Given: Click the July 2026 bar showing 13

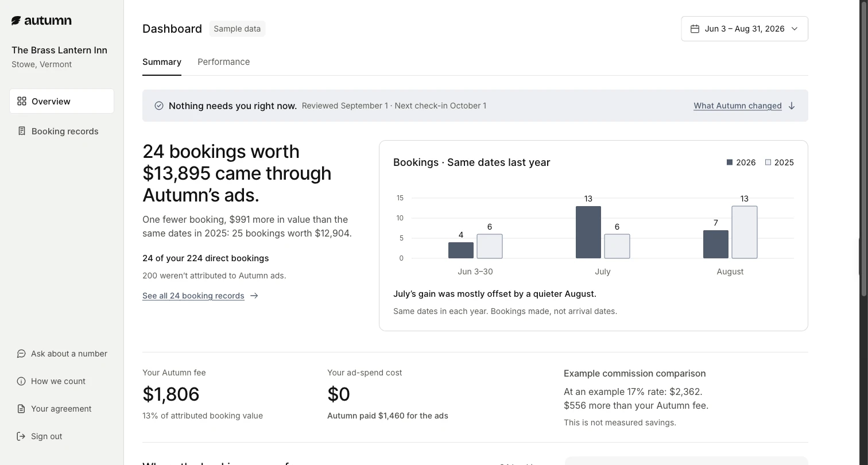Looking at the screenshot, I should [x=588, y=232].
